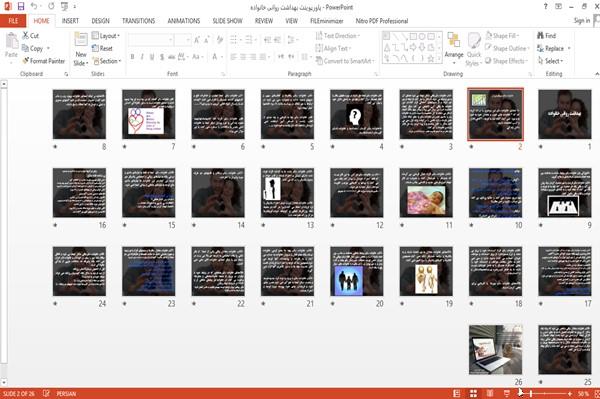Open the Layout dropdown

click(106, 36)
